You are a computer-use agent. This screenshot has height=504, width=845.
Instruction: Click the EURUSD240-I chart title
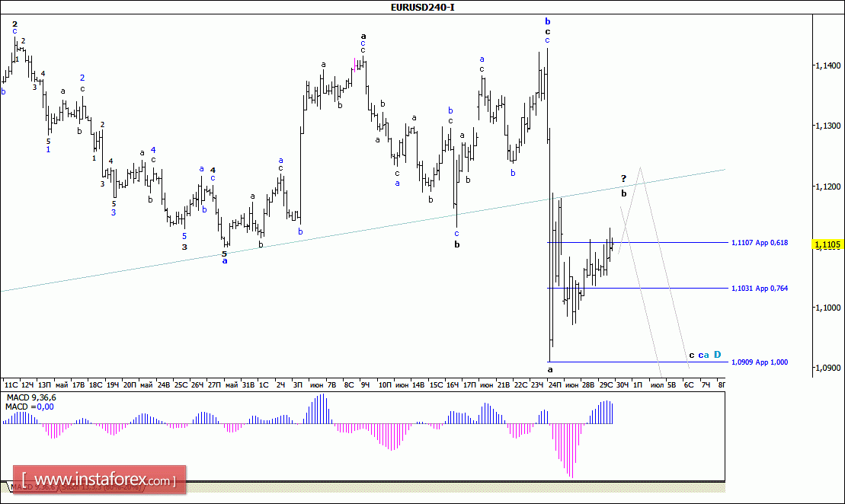tap(422, 7)
